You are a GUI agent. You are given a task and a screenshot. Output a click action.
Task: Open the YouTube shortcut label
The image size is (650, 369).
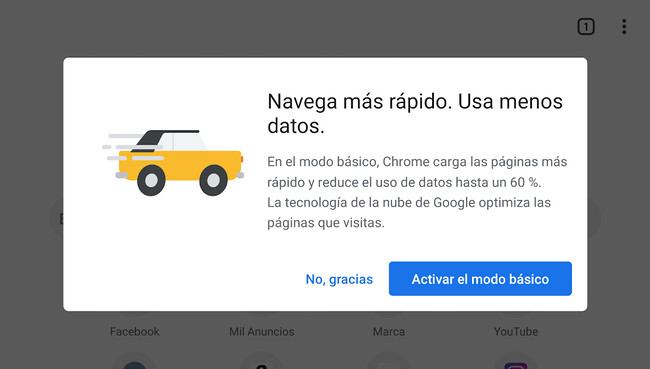click(516, 332)
